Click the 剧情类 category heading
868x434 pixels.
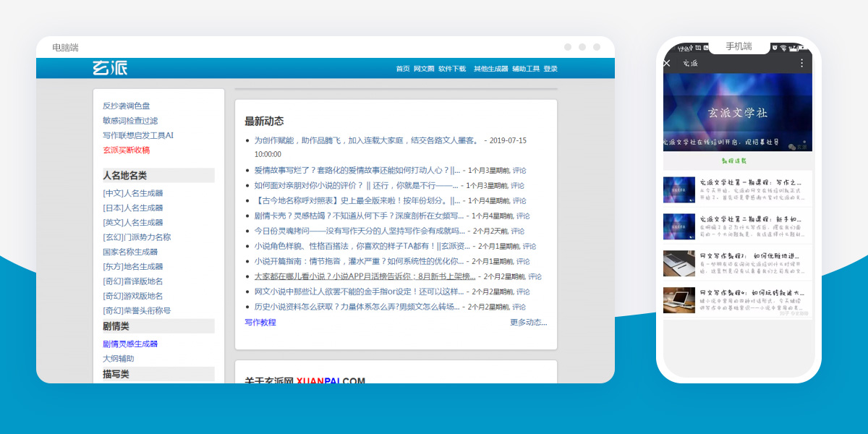pyautogui.click(x=158, y=326)
